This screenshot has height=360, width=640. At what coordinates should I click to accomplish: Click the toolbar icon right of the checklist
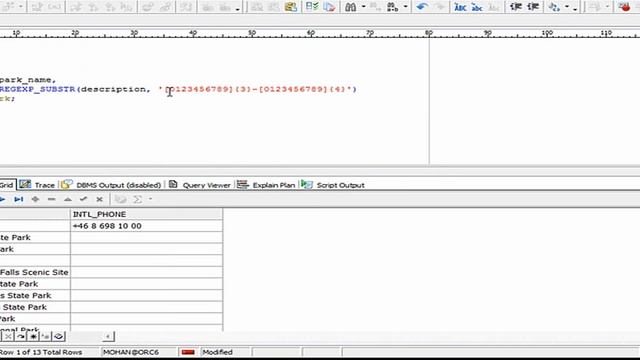(329, 7)
